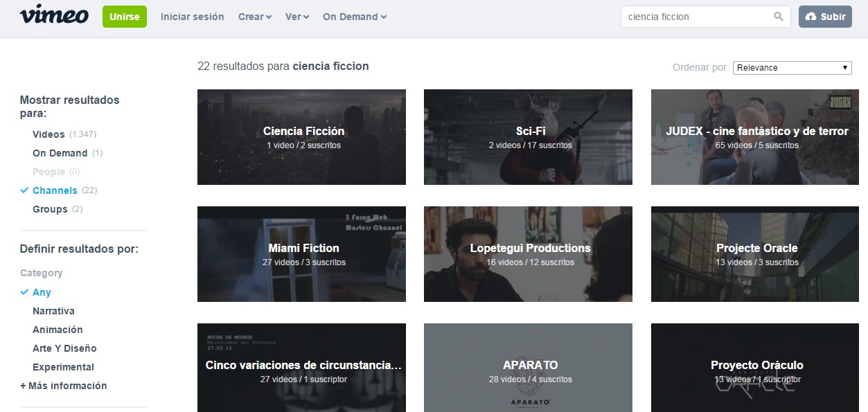Screen dimensions: 868x412
Task: Open the Ciencia Ficción channel thumbnail
Action: (301, 137)
